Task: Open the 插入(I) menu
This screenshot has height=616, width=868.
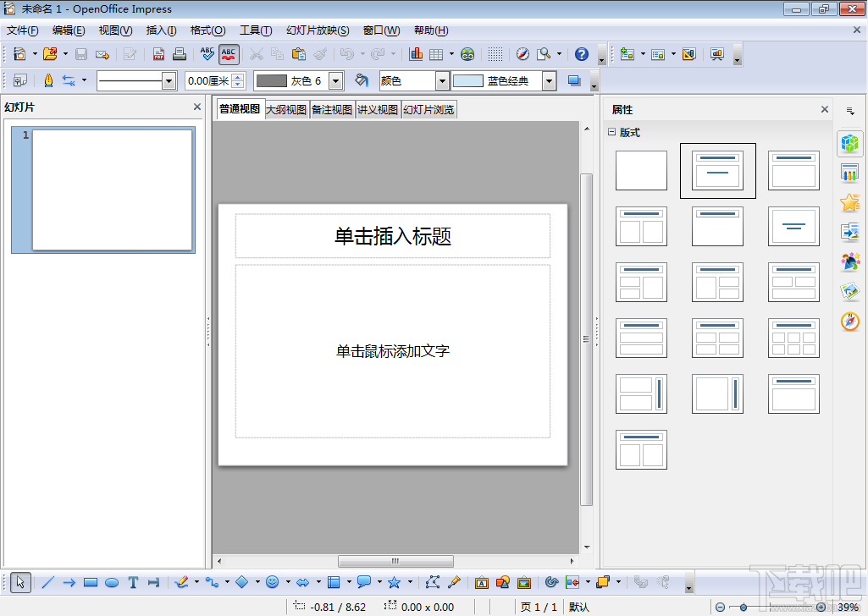Action: [x=161, y=30]
